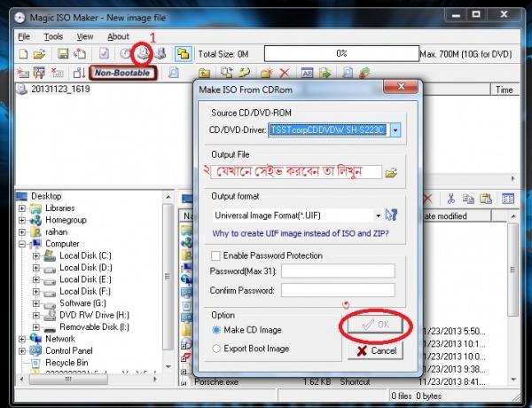
Task: Click the new folder star icon
Action: 267,73
